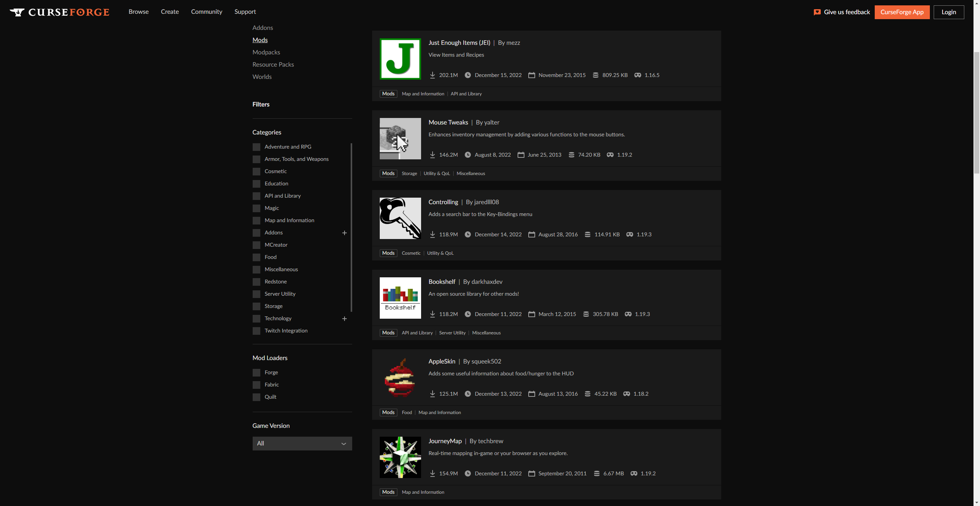Expand the Addons category plus
The height and width of the screenshot is (506, 980).
345,233
